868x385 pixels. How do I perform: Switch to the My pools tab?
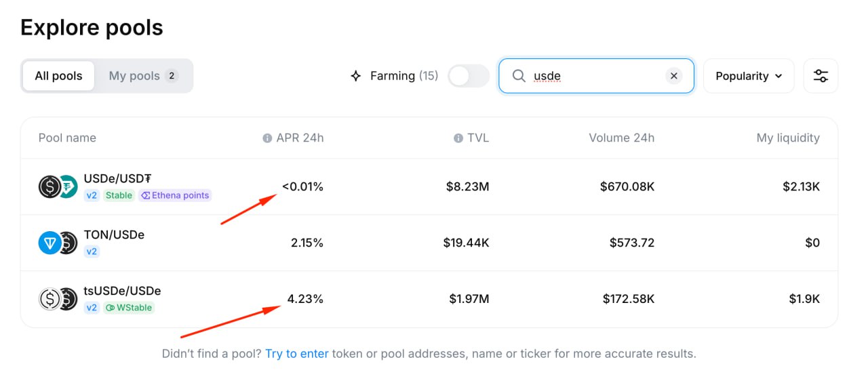pos(143,76)
